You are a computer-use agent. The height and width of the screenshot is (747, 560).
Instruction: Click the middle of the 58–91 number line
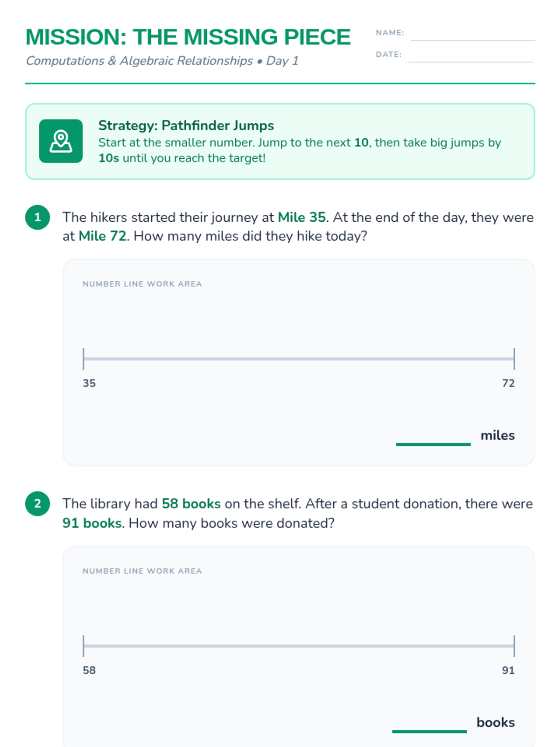[x=299, y=646]
